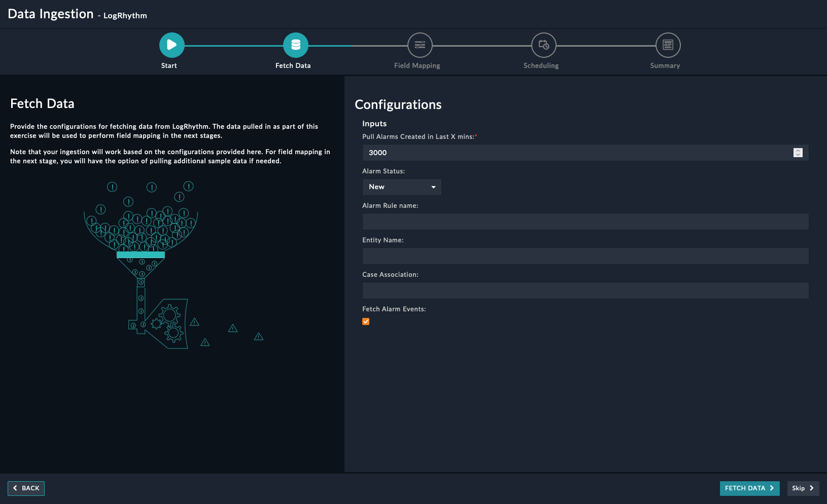This screenshot has height=504, width=827.
Task: Click into the Alarm Rule name field
Action: click(585, 222)
